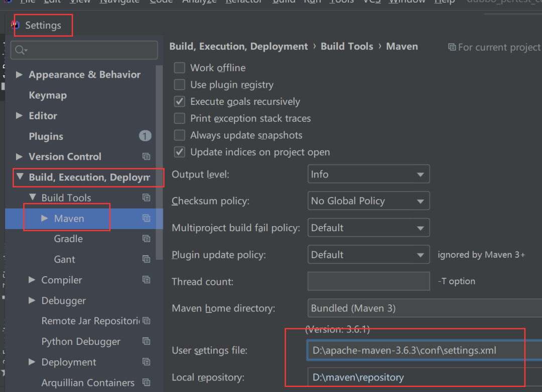
Task: Click the per-project icon beside Python Debugger
Action: coord(146,341)
